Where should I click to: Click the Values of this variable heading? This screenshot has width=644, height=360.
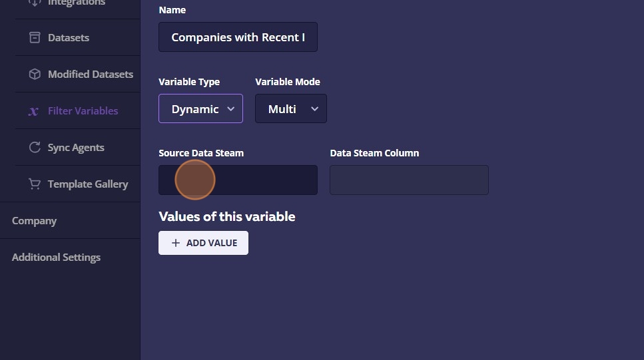[x=226, y=216]
